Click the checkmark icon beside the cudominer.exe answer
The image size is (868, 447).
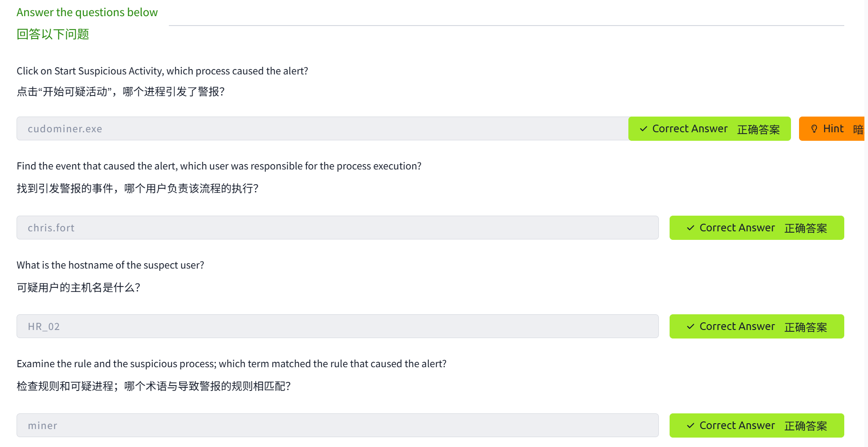(x=644, y=129)
